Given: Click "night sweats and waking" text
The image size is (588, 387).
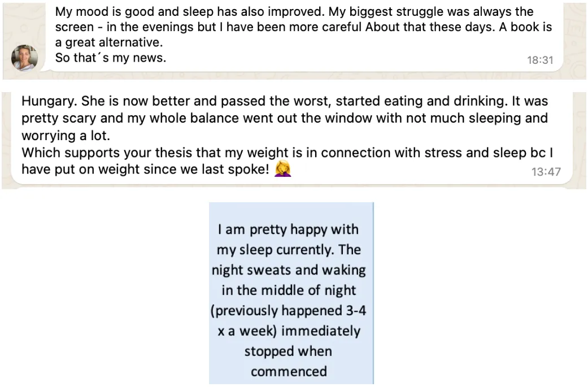Looking at the screenshot, I should (289, 270).
